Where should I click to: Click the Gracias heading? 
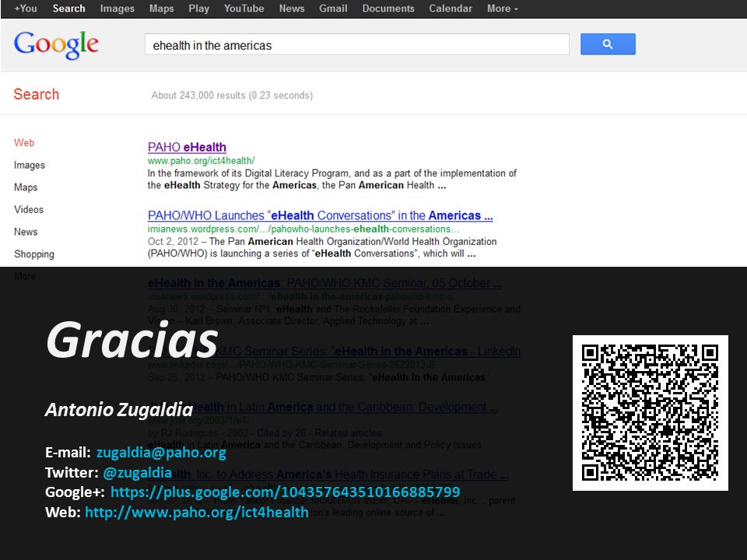point(132,340)
